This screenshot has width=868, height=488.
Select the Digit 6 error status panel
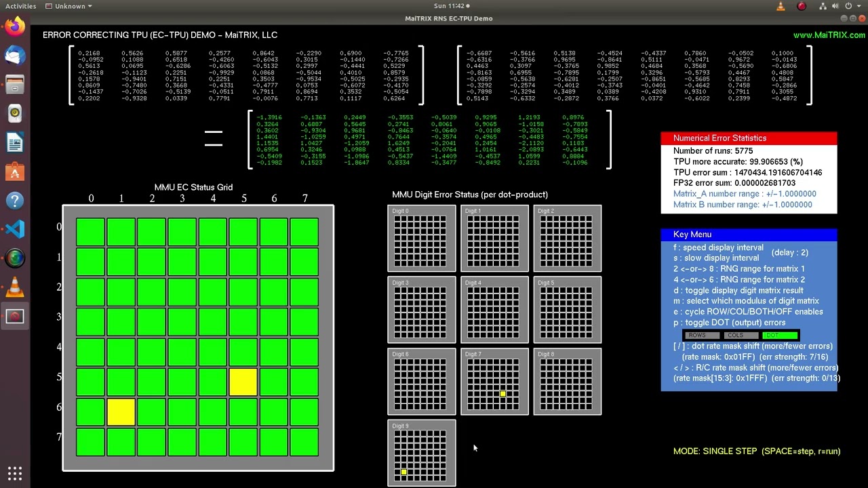click(422, 382)
